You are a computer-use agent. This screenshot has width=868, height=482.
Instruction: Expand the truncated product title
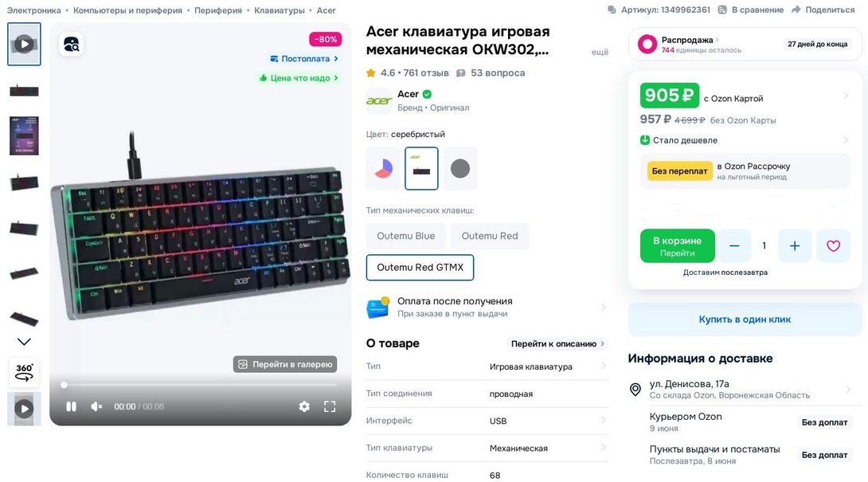600,52
